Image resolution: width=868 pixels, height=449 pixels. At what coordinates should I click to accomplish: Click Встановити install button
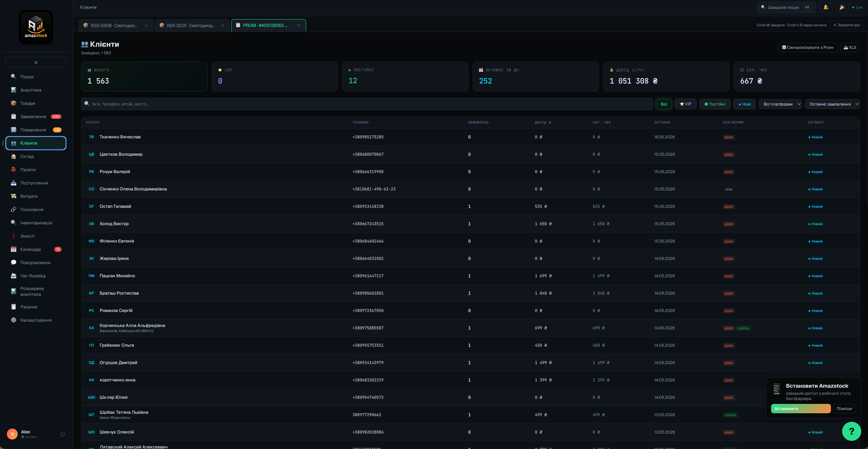click(801, 408)
